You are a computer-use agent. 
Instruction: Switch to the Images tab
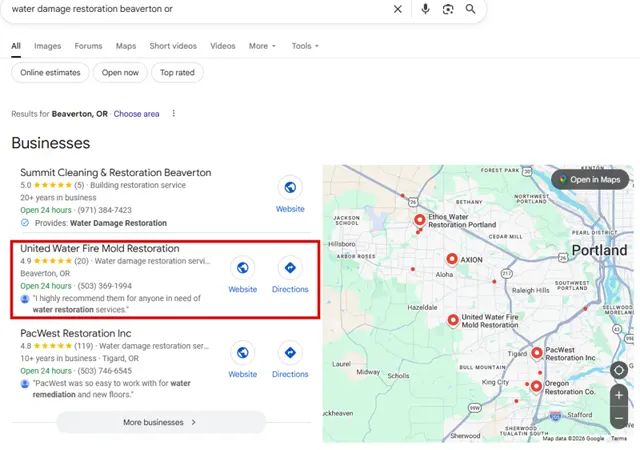[47, 46]
